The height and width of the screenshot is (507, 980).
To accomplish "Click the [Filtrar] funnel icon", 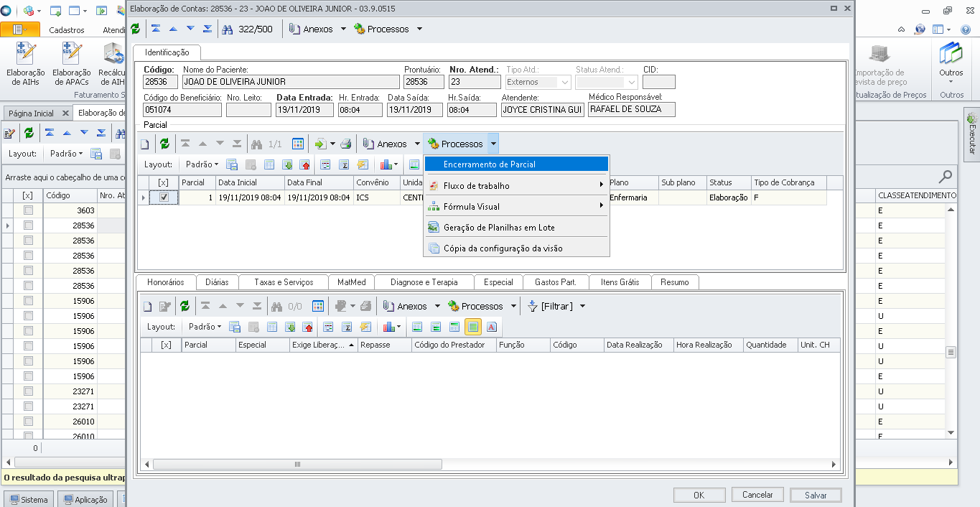I will pos(533,306).
